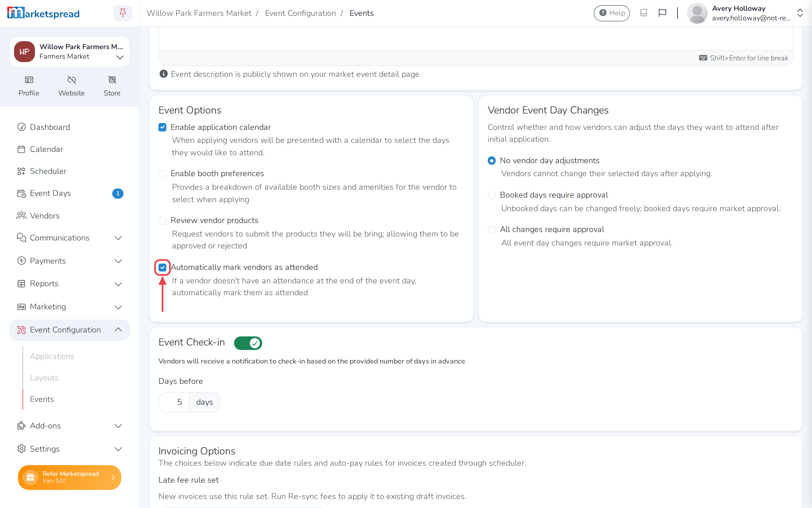Go to Calendar in the sidebar

pos(69,149)
